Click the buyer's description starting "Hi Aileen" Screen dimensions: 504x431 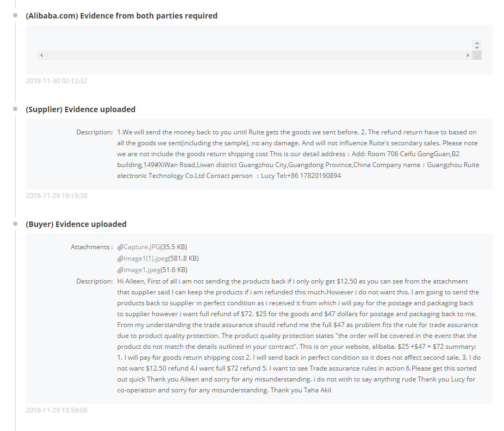297,336
